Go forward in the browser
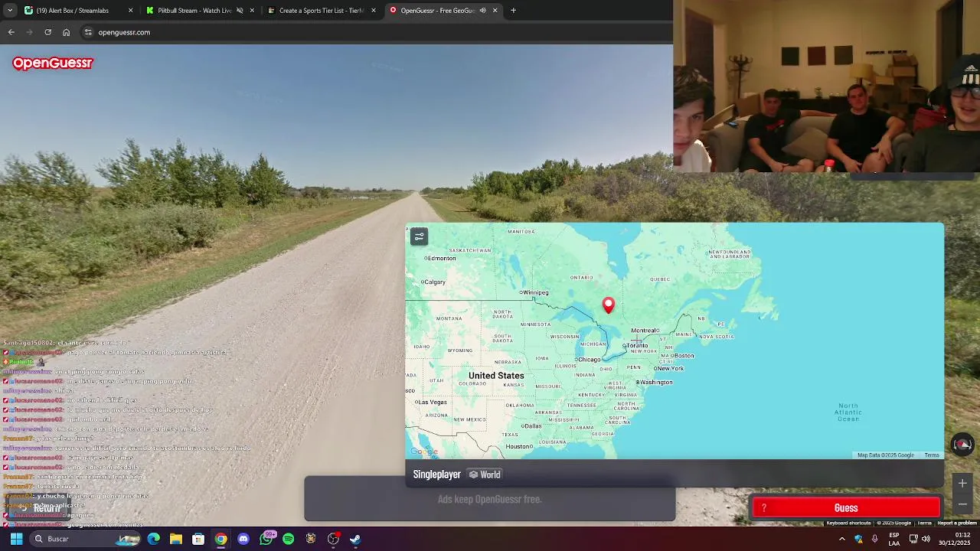The height and width of the screenshot is (551, 980). (30, 32)
